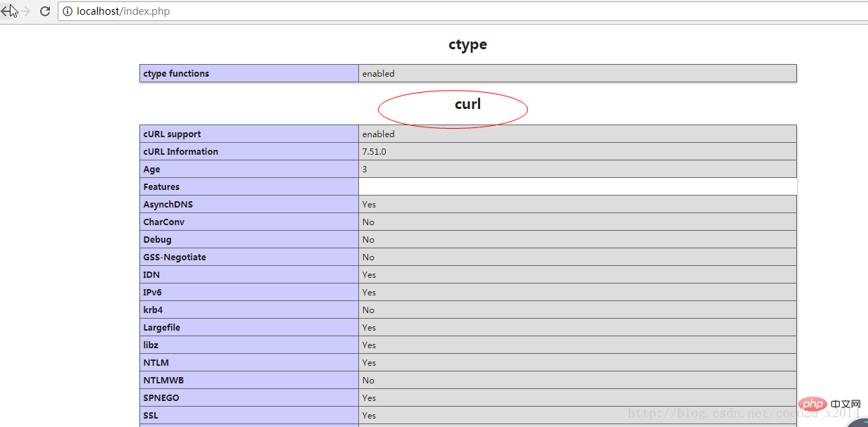Click the 'Age' label cell
Viewport: 868px width, 427px height.
point(249,169)
